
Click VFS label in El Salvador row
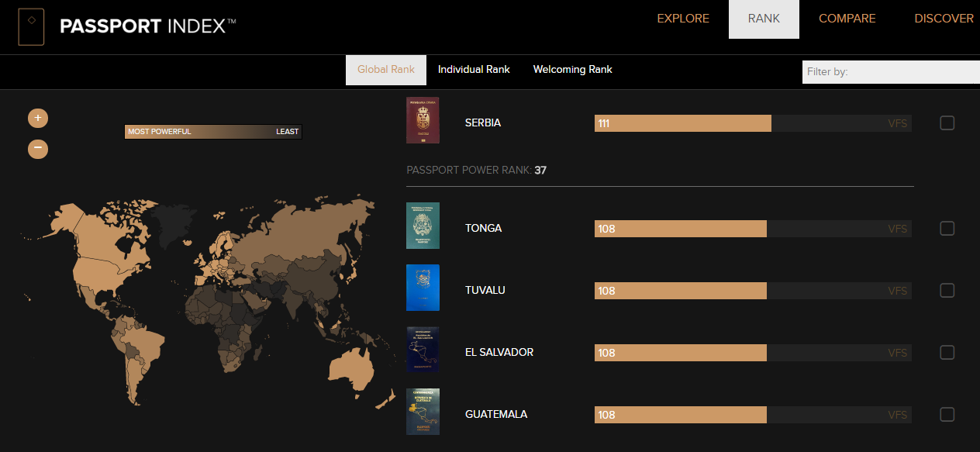click(897, 353)
